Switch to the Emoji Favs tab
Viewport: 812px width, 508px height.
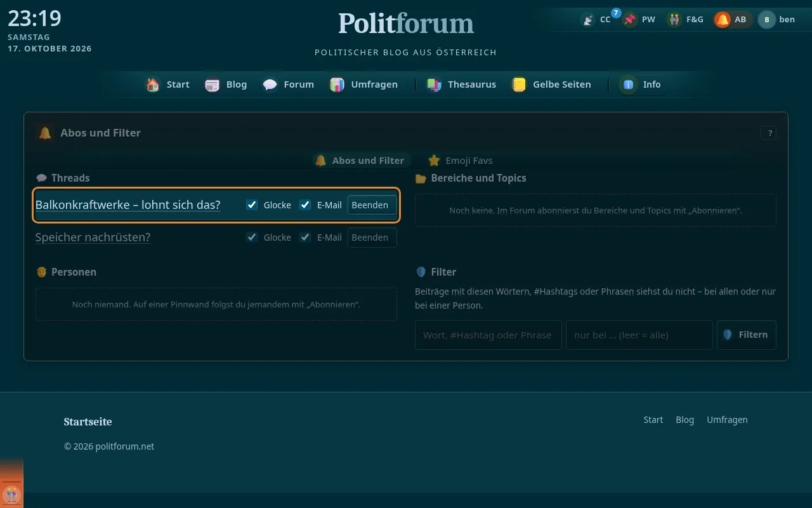coord(461,161)
